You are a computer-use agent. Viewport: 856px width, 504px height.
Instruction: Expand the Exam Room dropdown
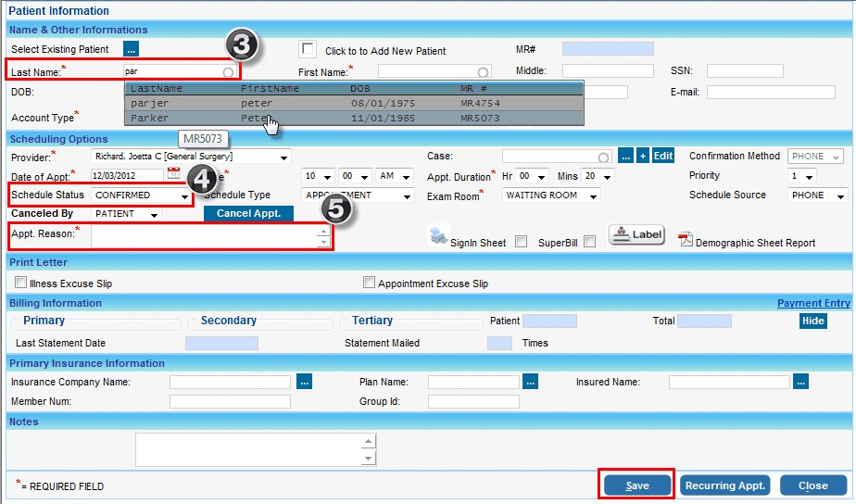(592, 195)
